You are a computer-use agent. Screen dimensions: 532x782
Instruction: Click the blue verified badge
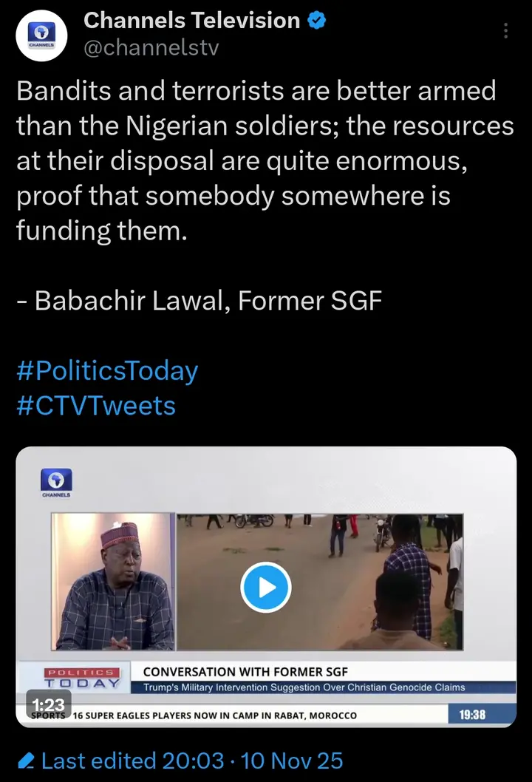[x=317, y=21]
